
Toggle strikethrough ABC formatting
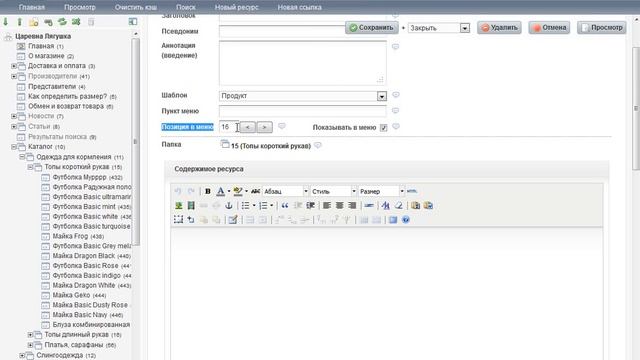256,191
